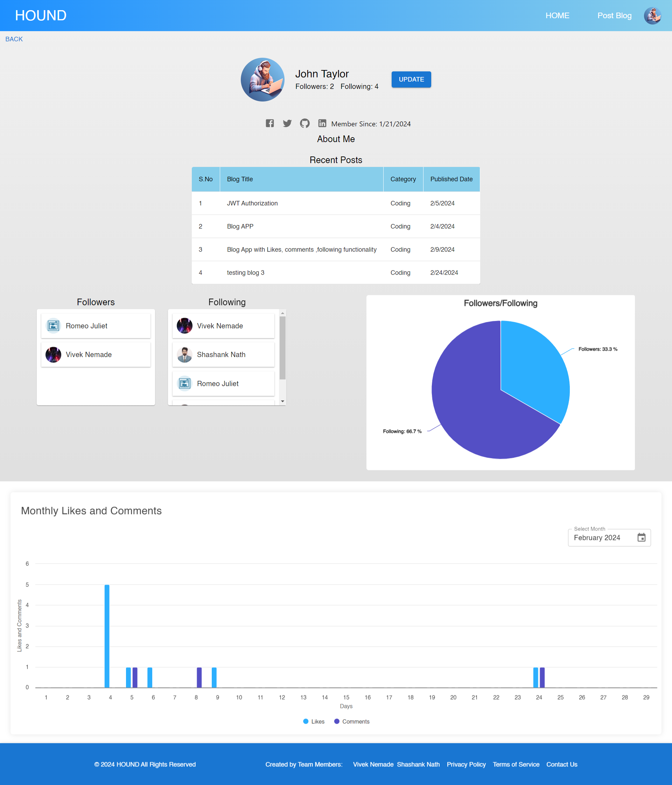The image size is (672, 785).
Task: Click Shashank Nath's avatar in Following list
Action: coord(184,355)
